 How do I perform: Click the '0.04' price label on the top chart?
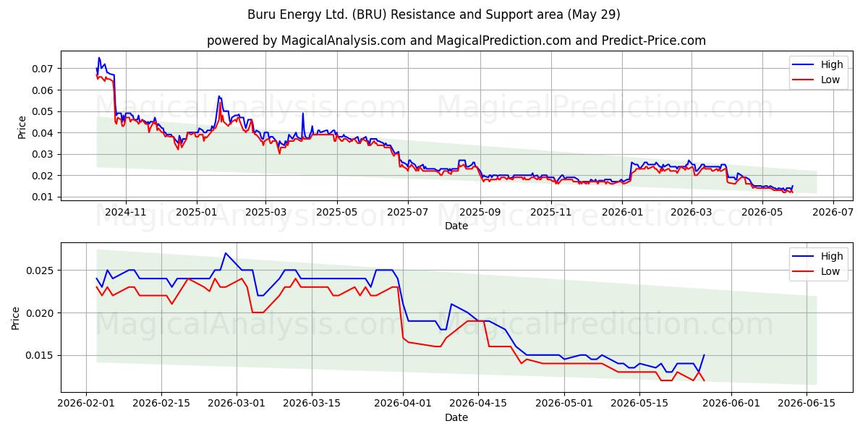[x=43, y=133]
